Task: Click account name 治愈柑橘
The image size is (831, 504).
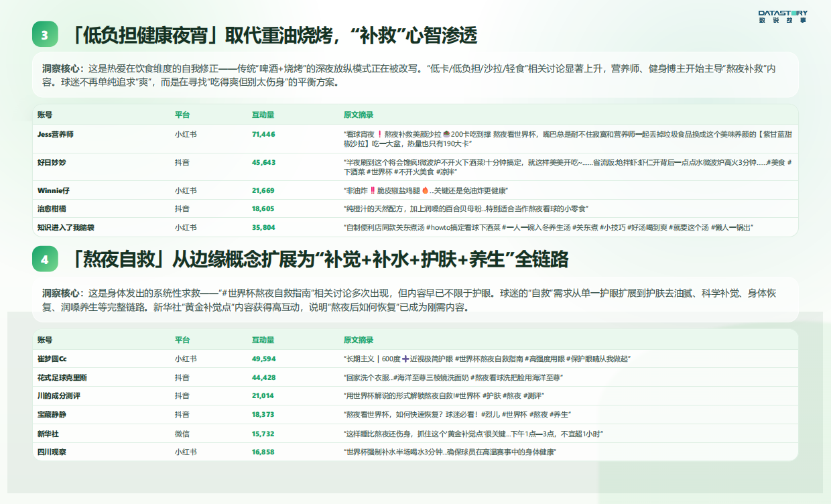Action: coord(52,209)
